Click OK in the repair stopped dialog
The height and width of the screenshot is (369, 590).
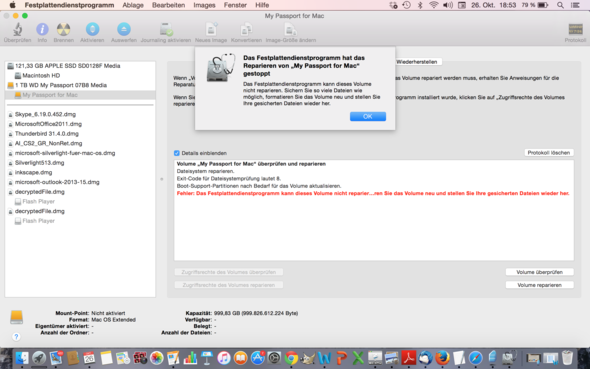368,117
